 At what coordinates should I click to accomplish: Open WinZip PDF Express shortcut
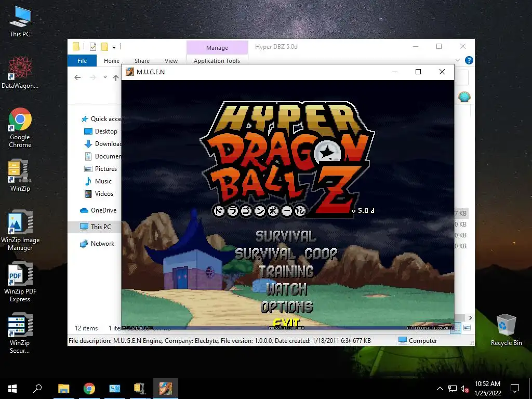(x=20, y=282)
